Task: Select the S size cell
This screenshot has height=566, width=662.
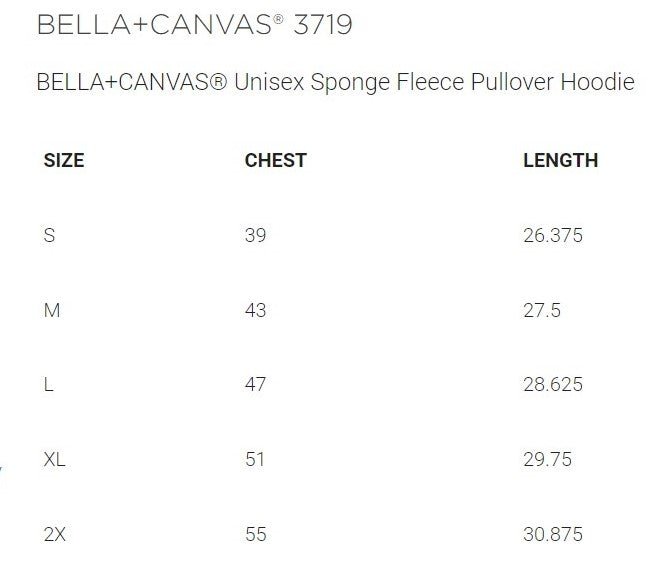Action: pyautogui.click(x=49, y=236)
